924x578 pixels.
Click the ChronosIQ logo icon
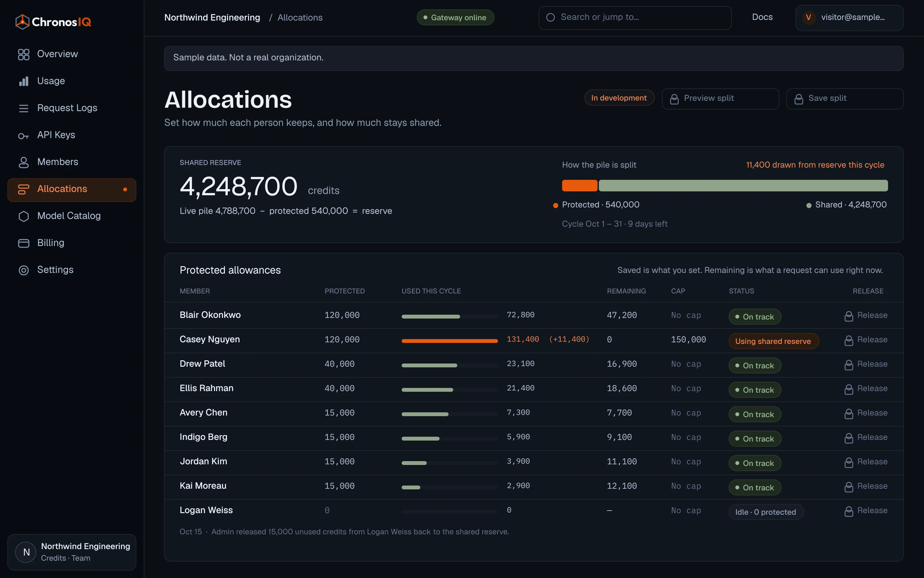click(22, 22)
